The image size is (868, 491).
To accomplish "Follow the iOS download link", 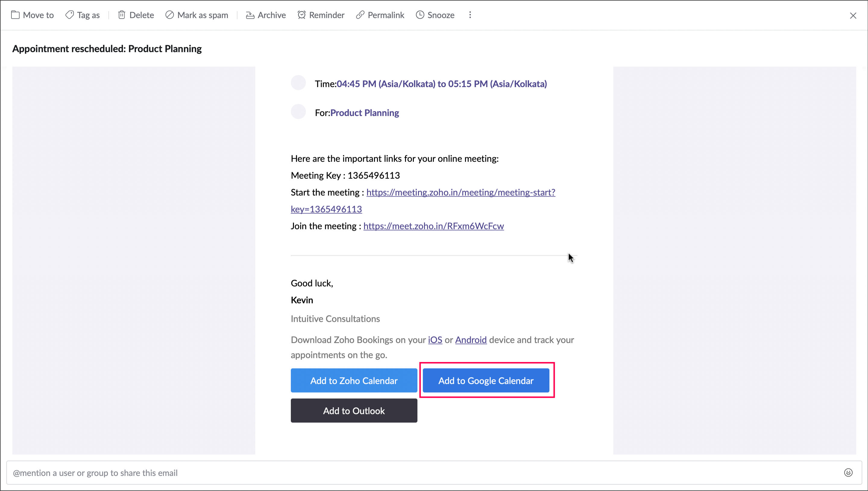I will click(435, 340).
